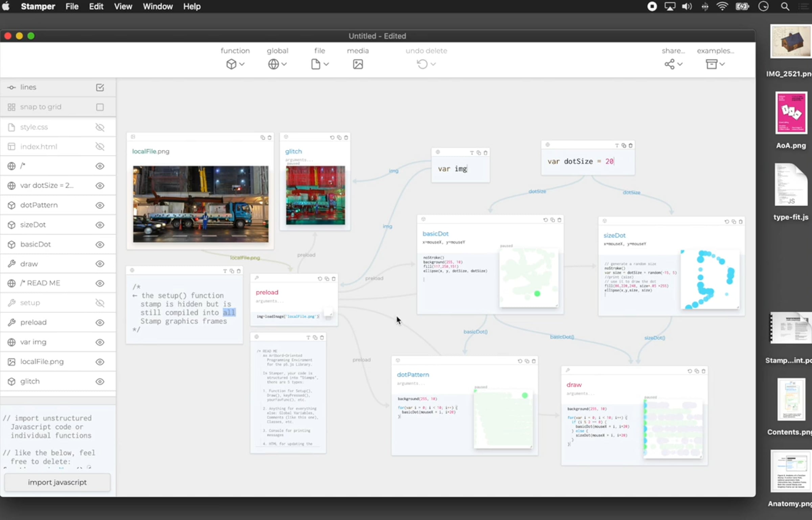Click in the import javascript code textarea
Screen dimensions: 812x520
click(58, 437)
